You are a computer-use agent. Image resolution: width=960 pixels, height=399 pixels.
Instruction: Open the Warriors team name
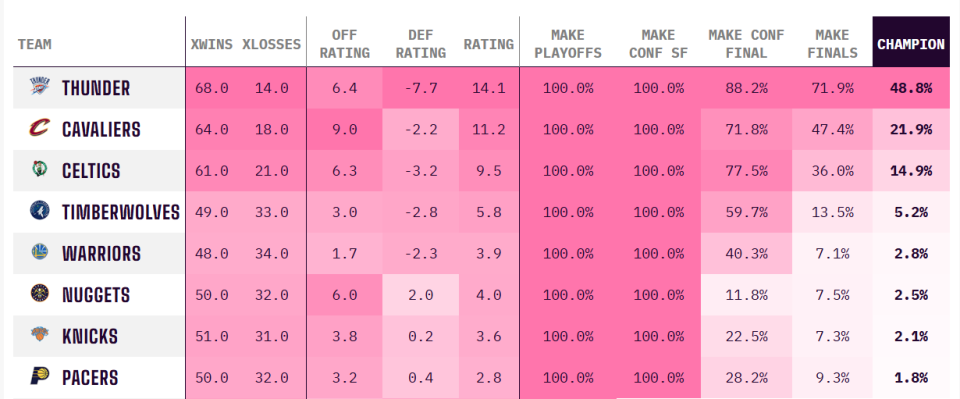pos(102,253)
